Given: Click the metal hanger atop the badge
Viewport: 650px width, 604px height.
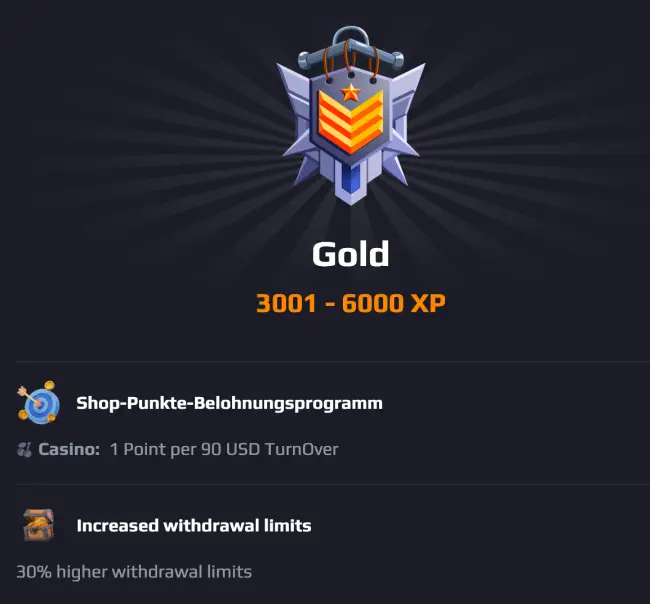Looking at the screenshot, I should (x=351, y=50).
